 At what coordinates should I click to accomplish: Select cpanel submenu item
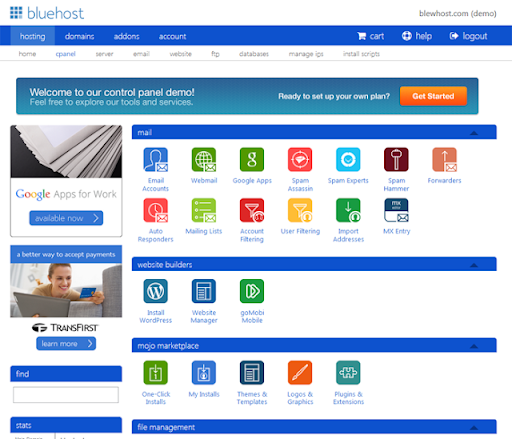[65, 54]
